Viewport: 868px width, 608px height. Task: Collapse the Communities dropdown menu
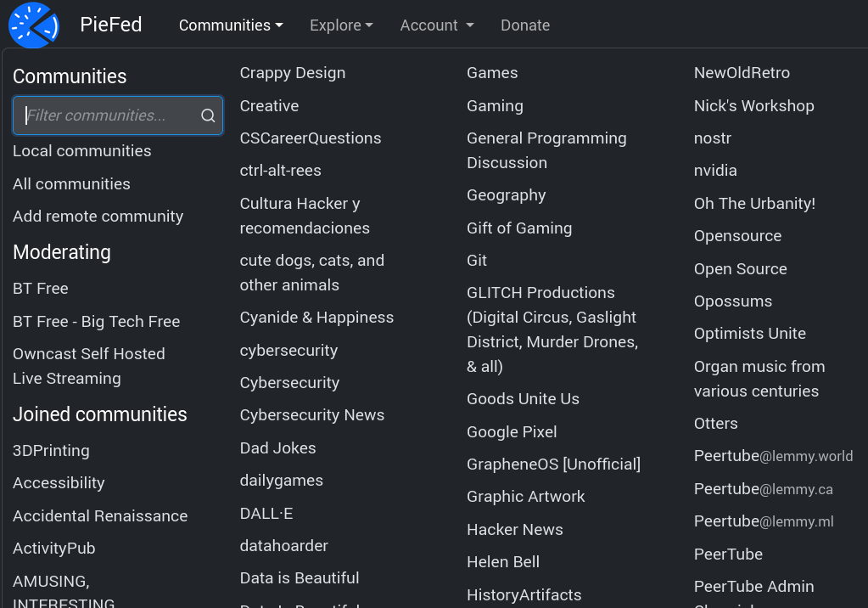click(x=231, y=25)
